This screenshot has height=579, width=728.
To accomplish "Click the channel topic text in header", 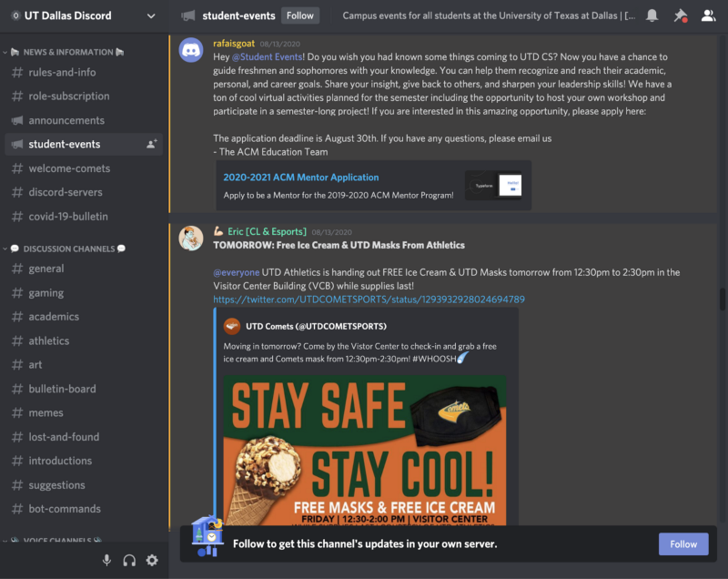I will pos(489,15).
